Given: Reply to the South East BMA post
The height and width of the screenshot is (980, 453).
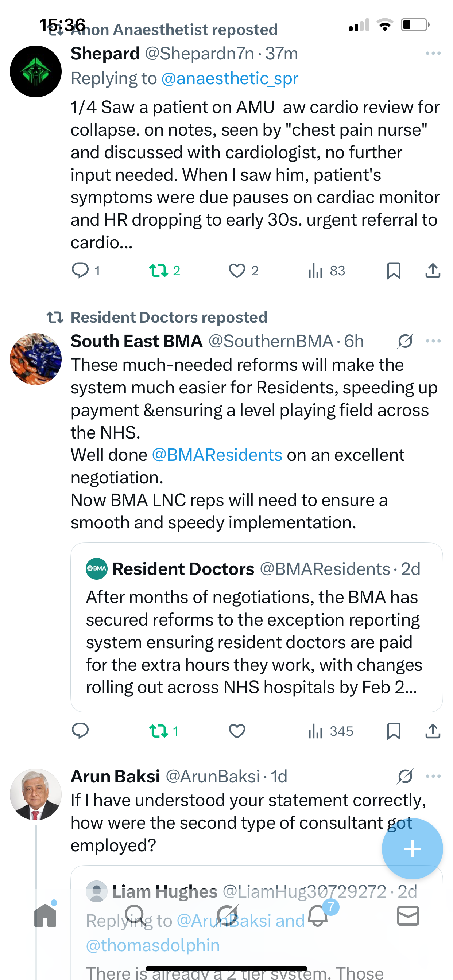Looking at the screenshot, I should 80,731.
